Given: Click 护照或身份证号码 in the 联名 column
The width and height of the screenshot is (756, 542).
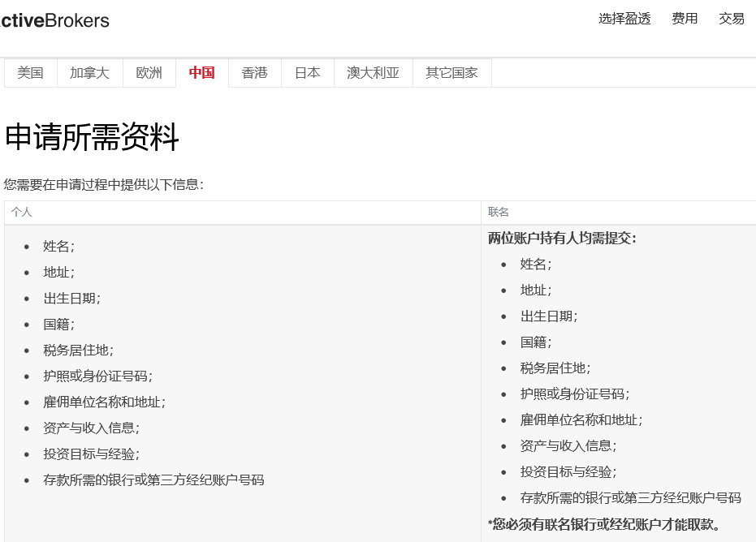Looking at the screenshot, I should [575, 394].
